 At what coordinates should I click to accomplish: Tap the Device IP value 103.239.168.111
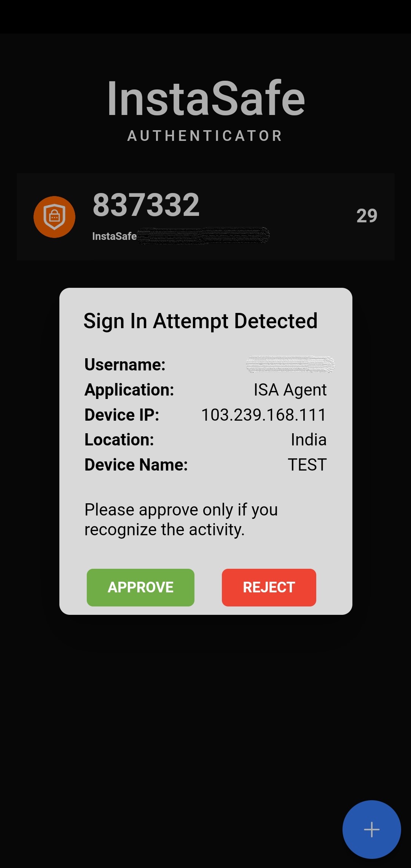pyautogui.click(x=264, y=415)
